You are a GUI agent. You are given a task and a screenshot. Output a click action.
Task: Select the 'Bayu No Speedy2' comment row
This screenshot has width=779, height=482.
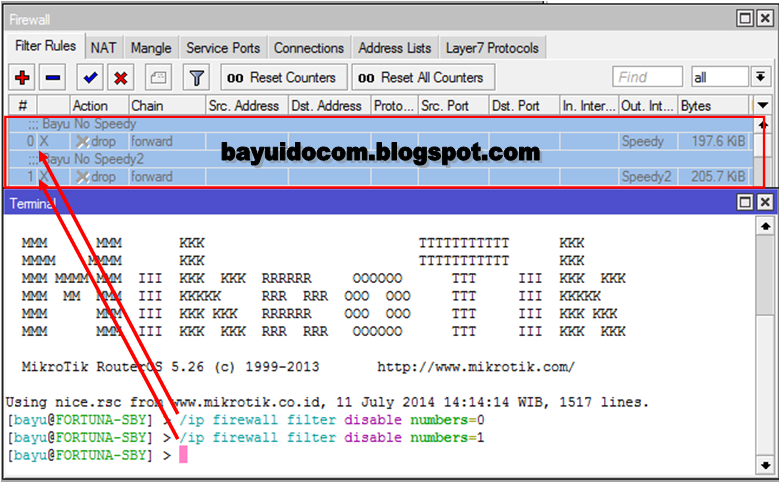(381, 159)
